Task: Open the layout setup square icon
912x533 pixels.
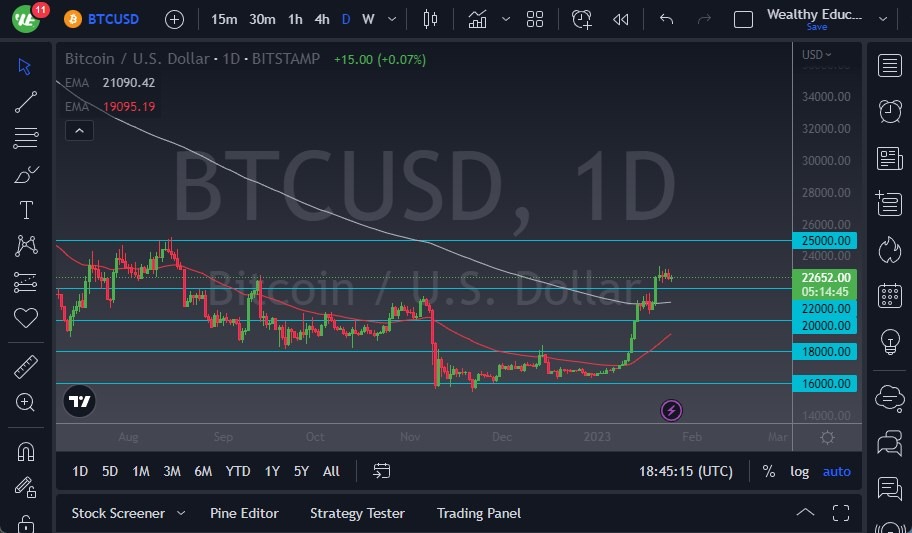Action: 743,20
